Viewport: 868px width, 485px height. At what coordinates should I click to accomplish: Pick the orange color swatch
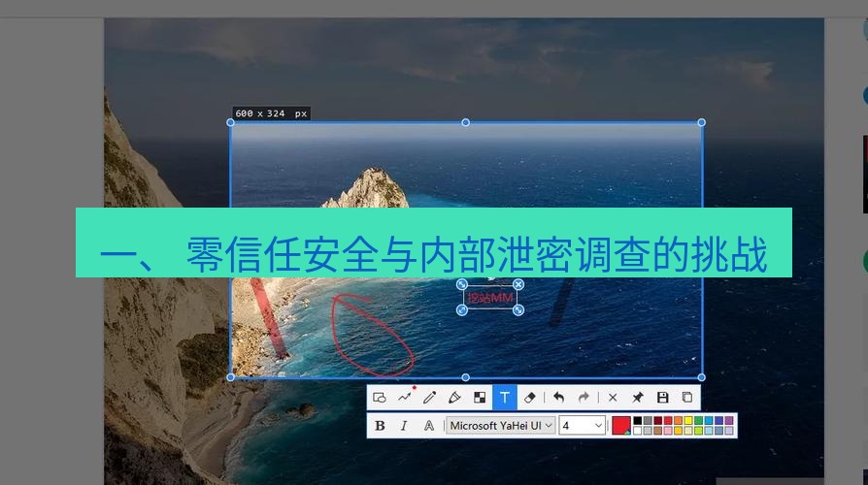[x=678, y=420]
